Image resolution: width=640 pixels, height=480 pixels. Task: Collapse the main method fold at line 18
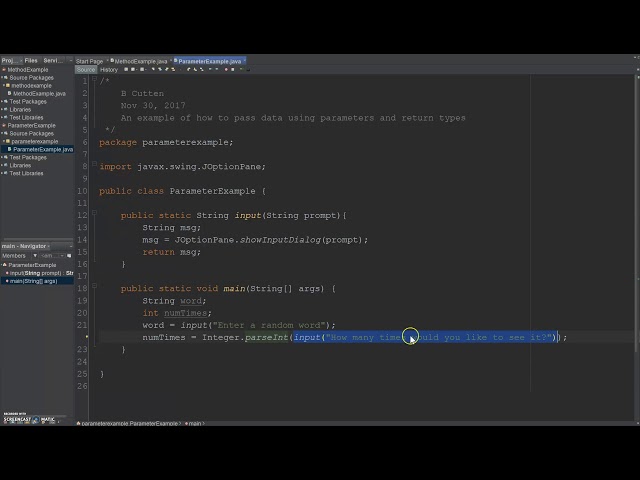tap(94, 286)
